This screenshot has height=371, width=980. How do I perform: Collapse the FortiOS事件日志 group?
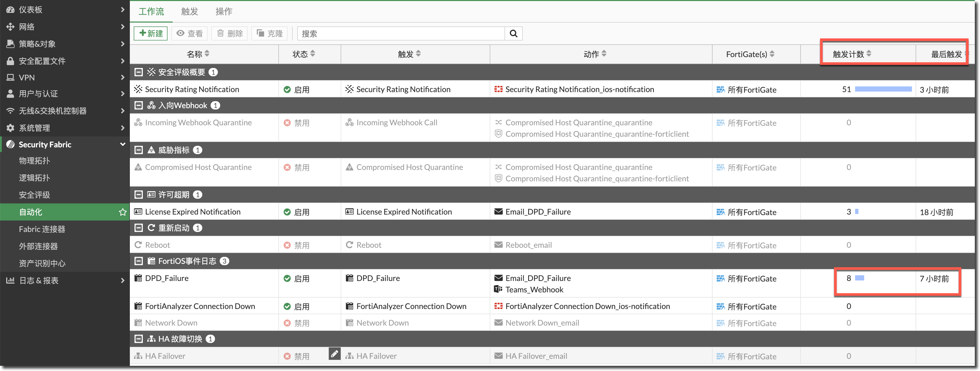[139, 261]
